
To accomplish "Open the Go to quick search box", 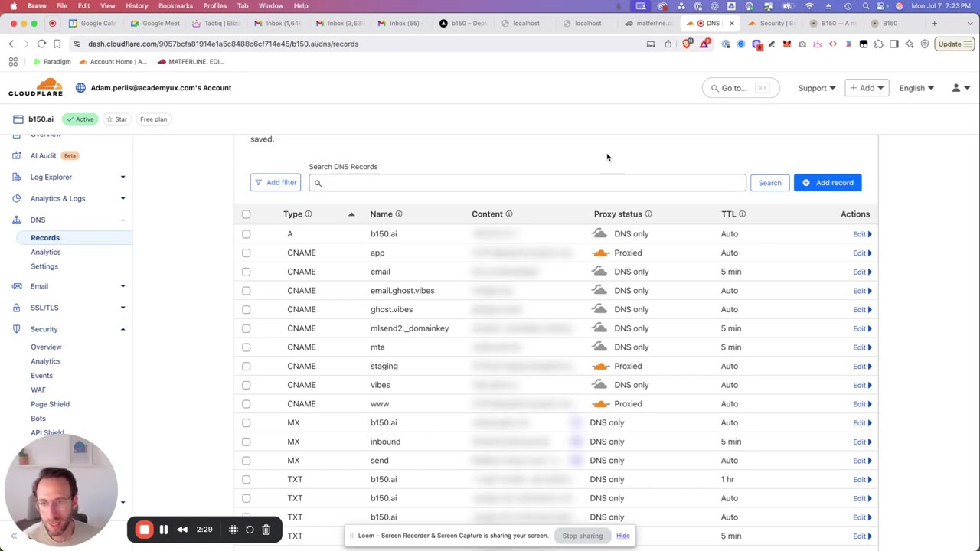I will click(740, 88).
